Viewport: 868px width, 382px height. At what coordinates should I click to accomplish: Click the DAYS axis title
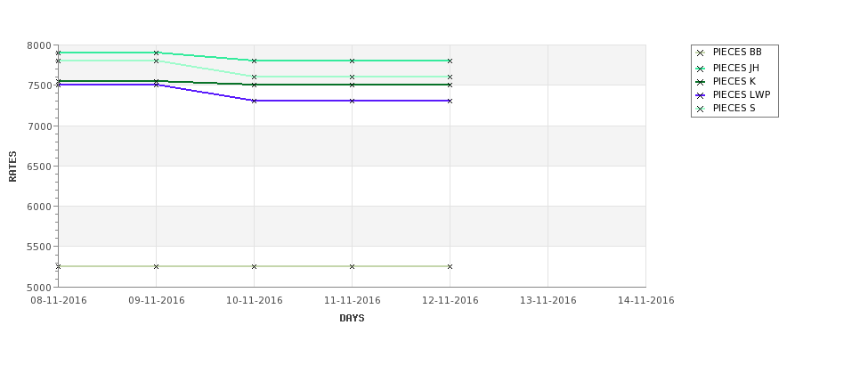(352, 319)
